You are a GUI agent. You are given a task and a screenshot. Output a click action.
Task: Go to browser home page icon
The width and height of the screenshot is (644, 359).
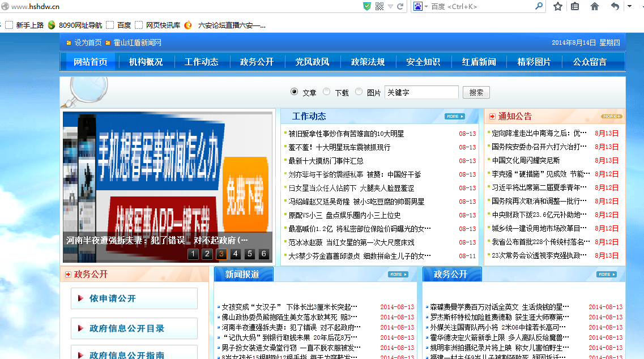point(595,7)
